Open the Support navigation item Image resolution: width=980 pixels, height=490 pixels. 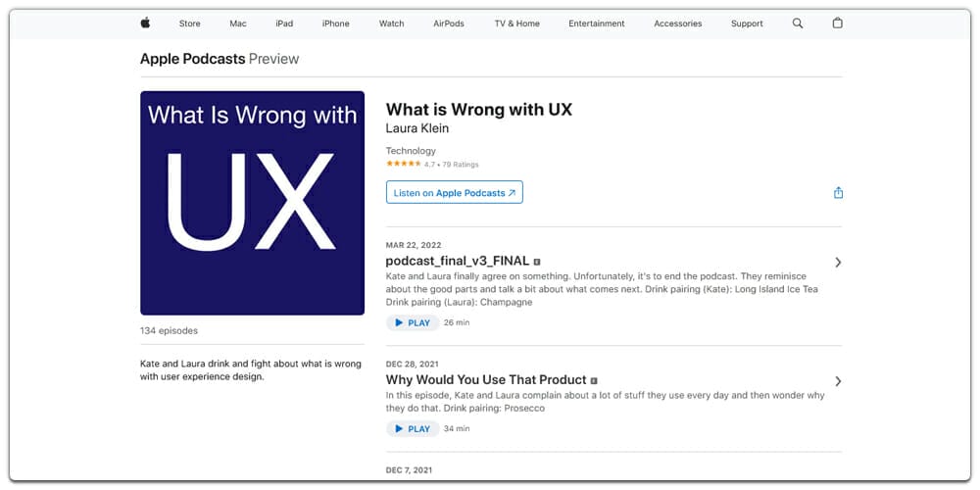tap(747, 24)
